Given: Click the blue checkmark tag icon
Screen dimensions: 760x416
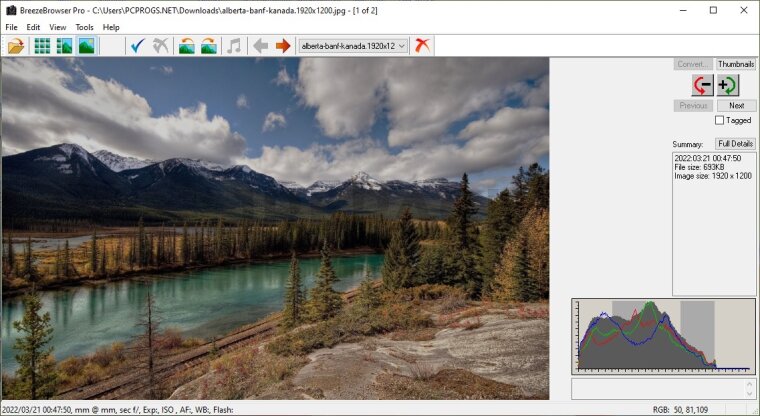Looking at the screenshot, I should 138,46.
